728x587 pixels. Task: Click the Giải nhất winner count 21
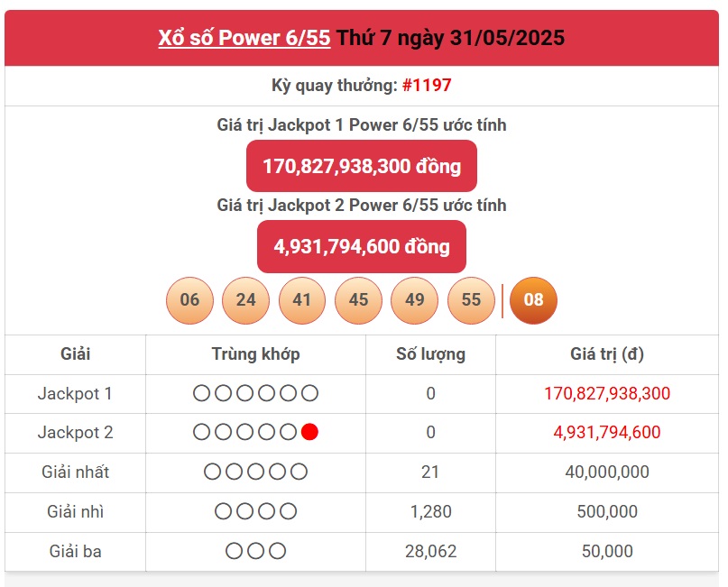click(430, 472)
